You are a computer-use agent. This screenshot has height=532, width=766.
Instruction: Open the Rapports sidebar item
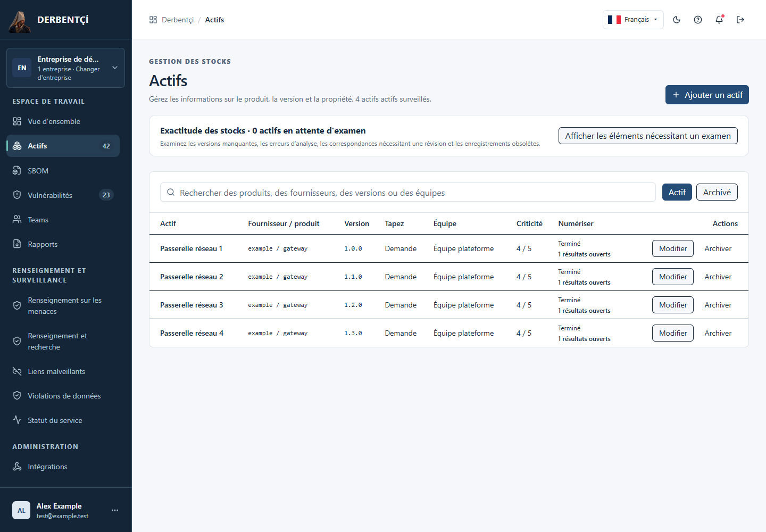(63, 244)
